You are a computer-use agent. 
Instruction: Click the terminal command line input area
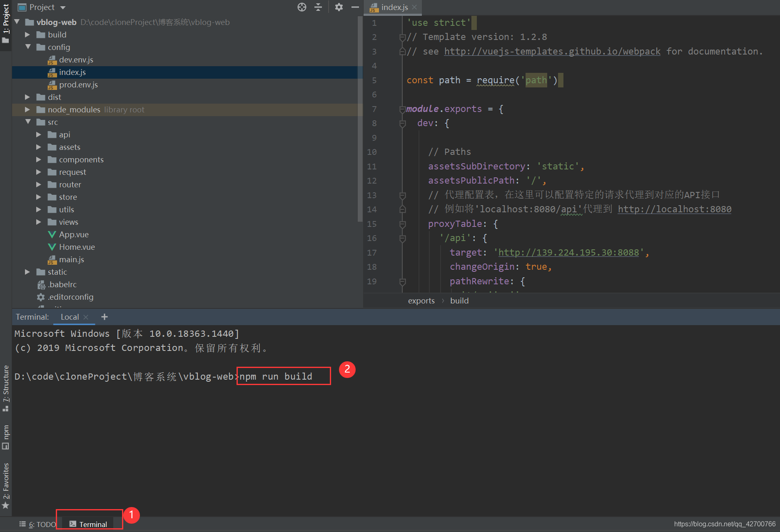tap(275, 376)
